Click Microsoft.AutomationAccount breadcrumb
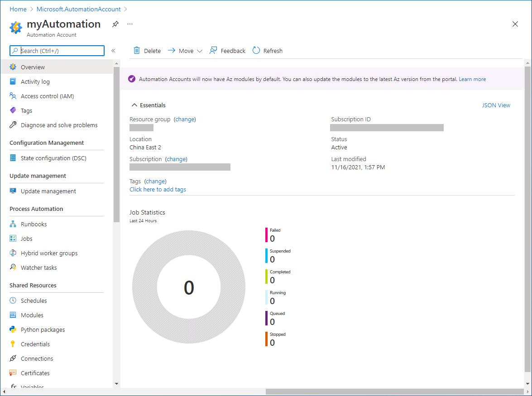 click(79, 9)
